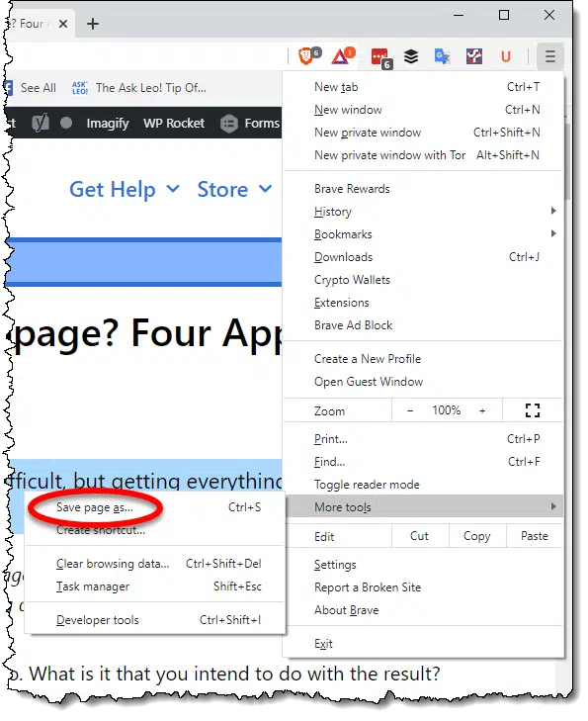Select New tab menu item
The height and width of the screenshot is (721, 588).
[x=423, y=87]
